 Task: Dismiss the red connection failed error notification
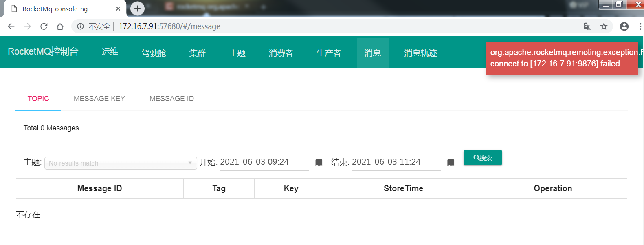(x=562, y=58)
